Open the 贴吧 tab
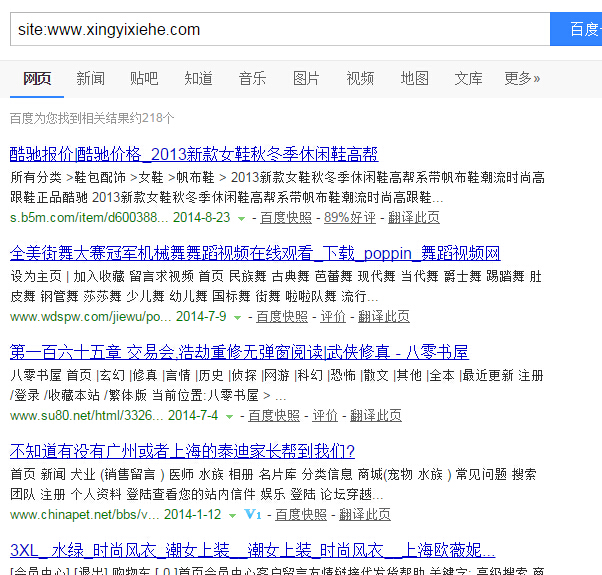Image resolution: width=602 pixels, height=575 pixels. click(x=144, y=79)
